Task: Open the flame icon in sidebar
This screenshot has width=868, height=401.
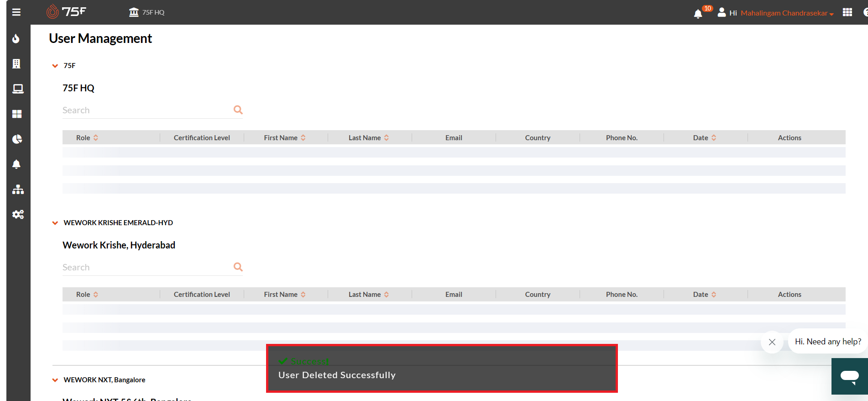Action: (x=16, y=38)
